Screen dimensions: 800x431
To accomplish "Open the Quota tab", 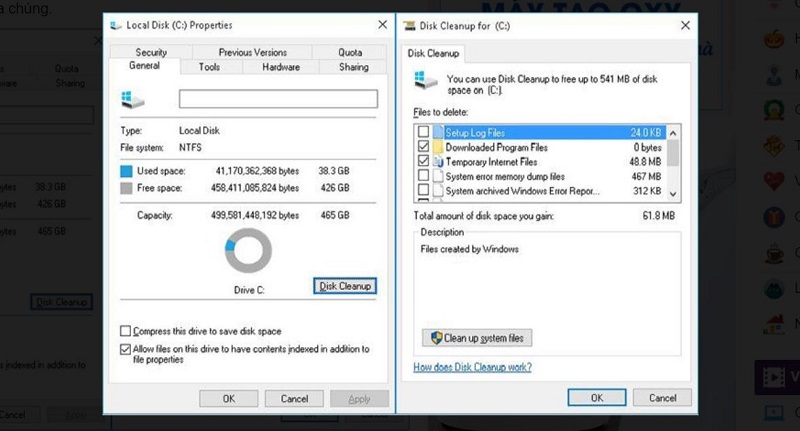I will click(x=350, y=52).
